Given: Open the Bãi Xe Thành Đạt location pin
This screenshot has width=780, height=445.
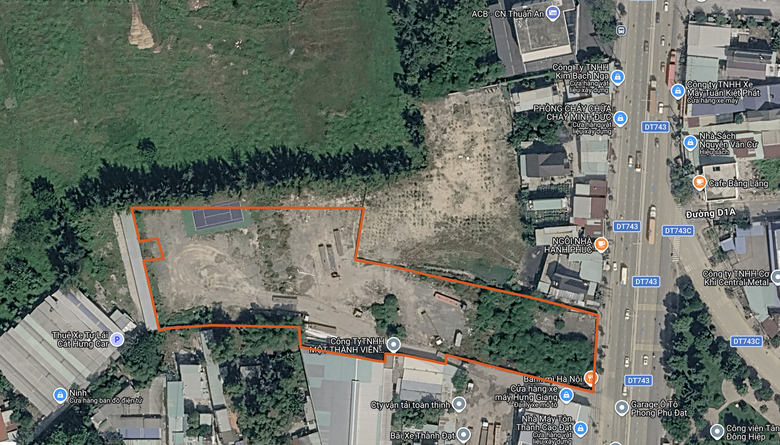Looking at the screenshot, I should 463,435.
